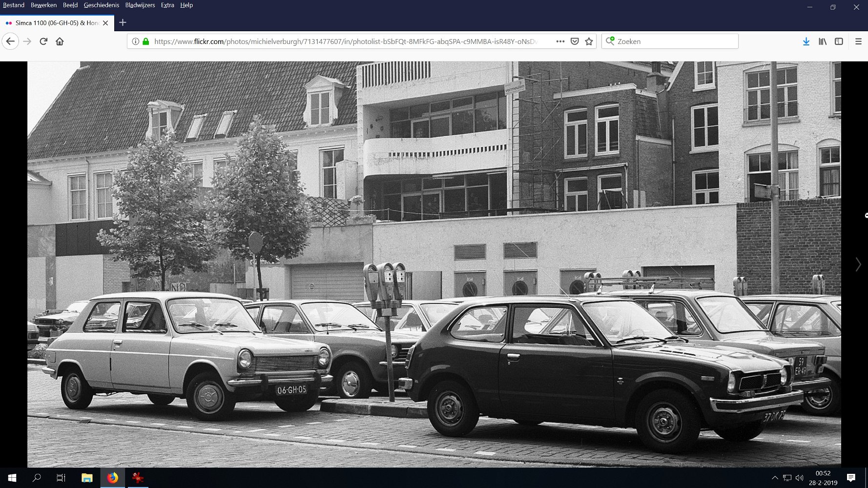Open the page actions three-dots menu
Viewport: 868px width, 488px height.
pyautogui.click(x=560, y=41)
